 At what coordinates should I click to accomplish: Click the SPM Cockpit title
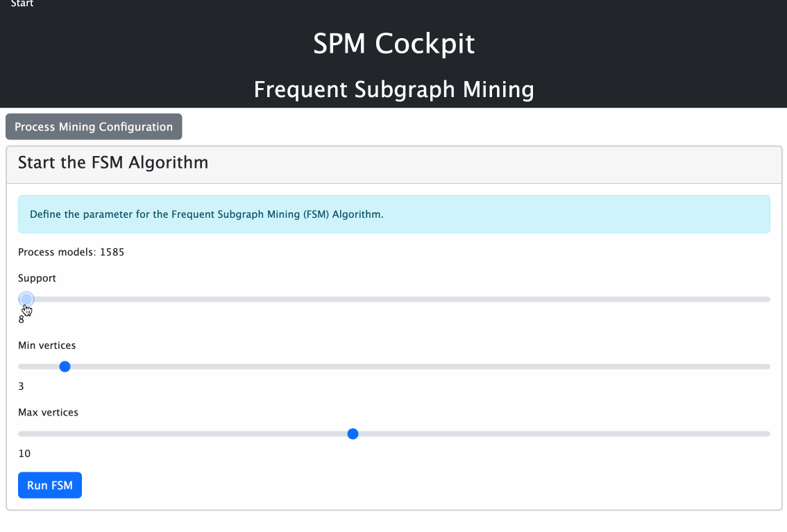(x=393, y=44)
